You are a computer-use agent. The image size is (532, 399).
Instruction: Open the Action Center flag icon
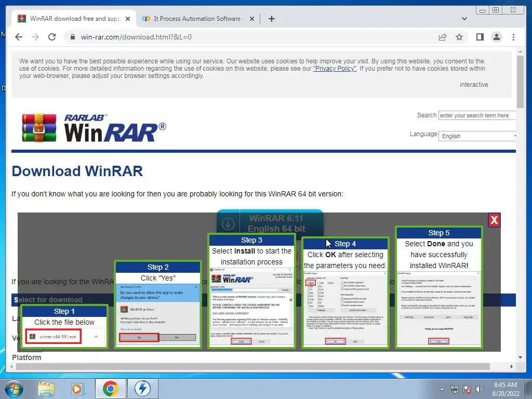pos(467,389)
